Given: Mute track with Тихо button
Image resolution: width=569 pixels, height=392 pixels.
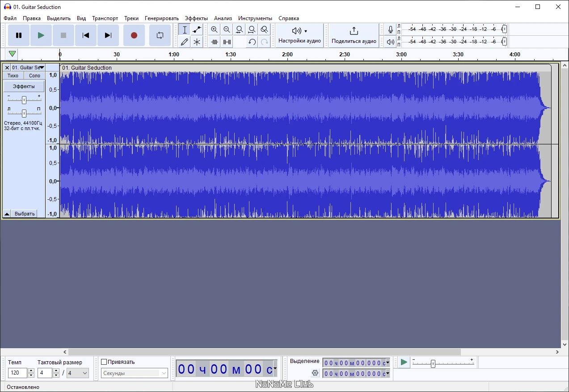Looking at the screenshot, I should point(13,76).
